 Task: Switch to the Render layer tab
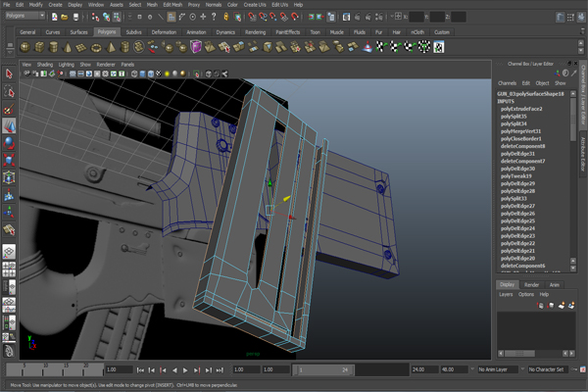[x=531, y=285]
